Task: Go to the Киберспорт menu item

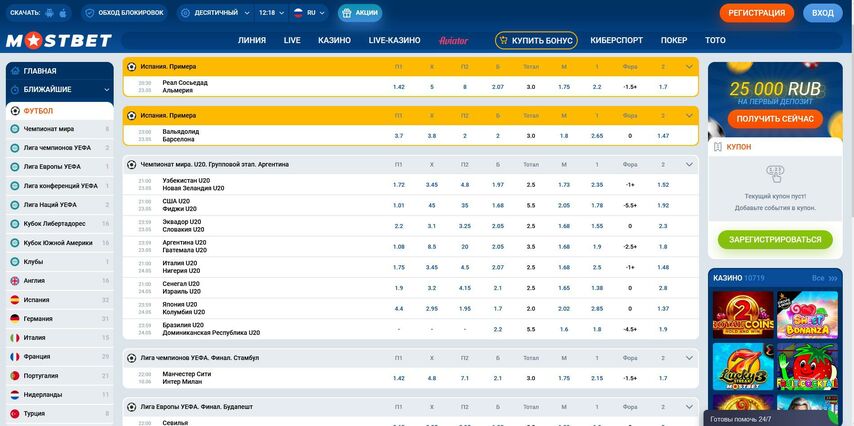Action: tap(617, 41)
